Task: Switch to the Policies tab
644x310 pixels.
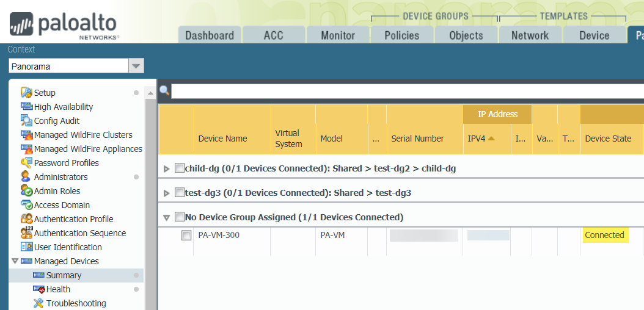Action: [401, 35]
